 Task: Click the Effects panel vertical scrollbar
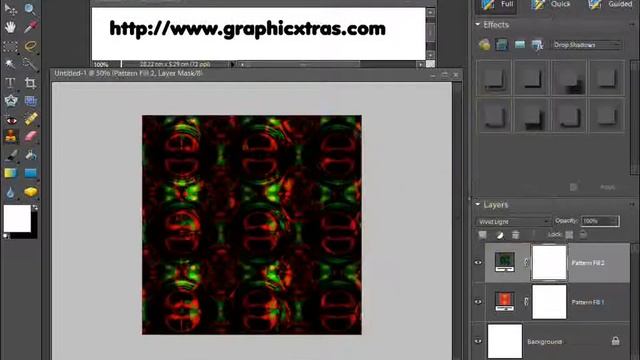pos(634,118)
